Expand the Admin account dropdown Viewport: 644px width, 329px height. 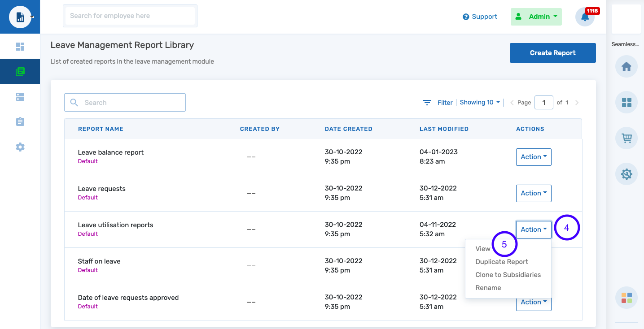536,16
